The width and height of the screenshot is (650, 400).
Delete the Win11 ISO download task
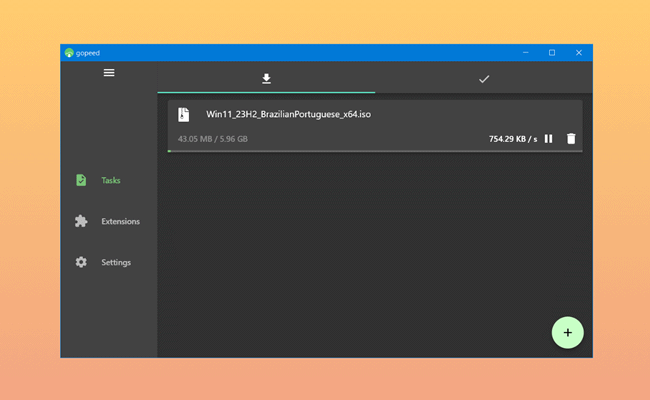pyautogui.click(x=571, y=138)
